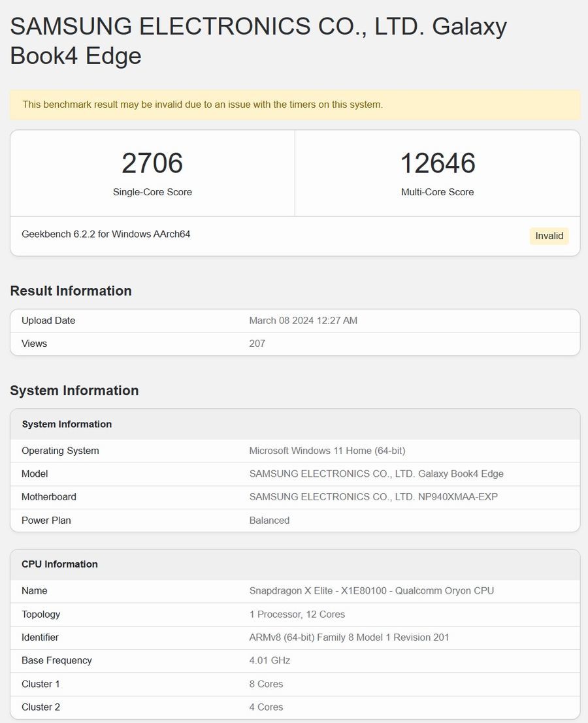Click the upload date March 08 2024
The width and height of the screenshot is (588, 723).
[303, 321]
